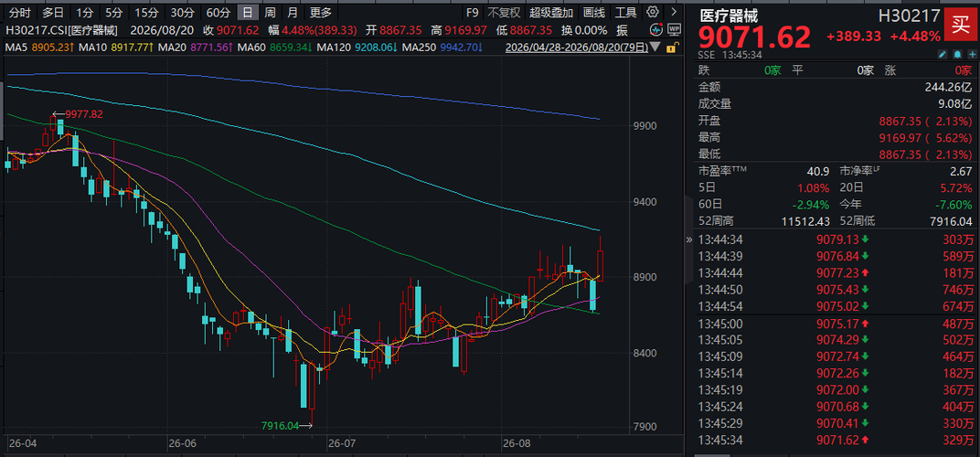Viewport: 980px width, 457px height.
Task: Click the date range 2026/04/28-2026/08/20(79日) link
Action: coord(576,47)
